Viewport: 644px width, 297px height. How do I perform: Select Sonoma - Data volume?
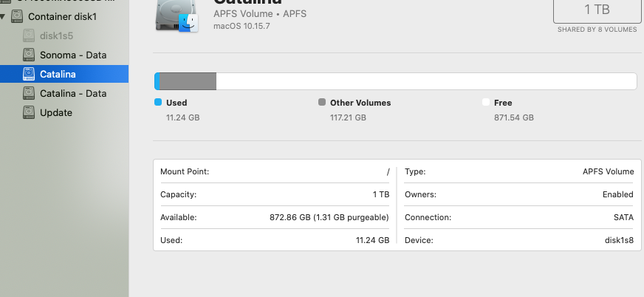click(x=64, y=55)
